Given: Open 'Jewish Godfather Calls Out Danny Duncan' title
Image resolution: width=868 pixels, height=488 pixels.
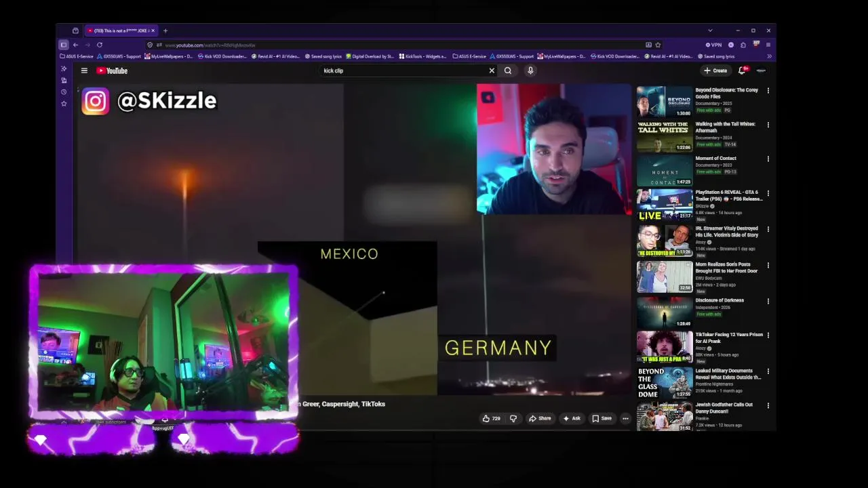Looking at the screenshot, I should coord(724,408).
